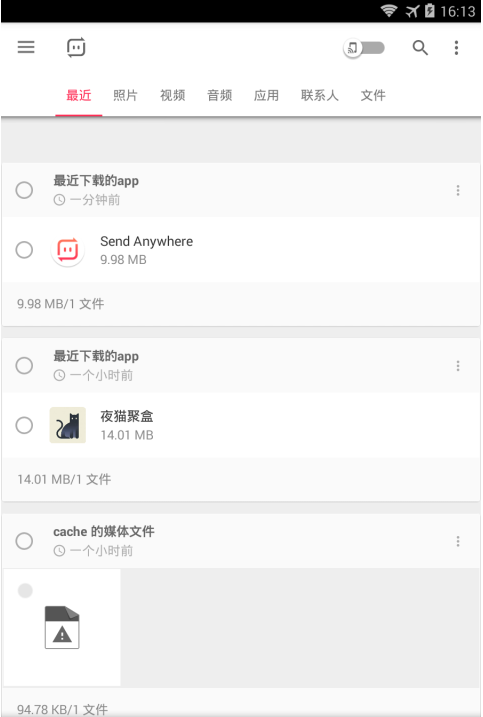Open the 应用 tab
The image size is (483, 717).
(x=266, y=95)
